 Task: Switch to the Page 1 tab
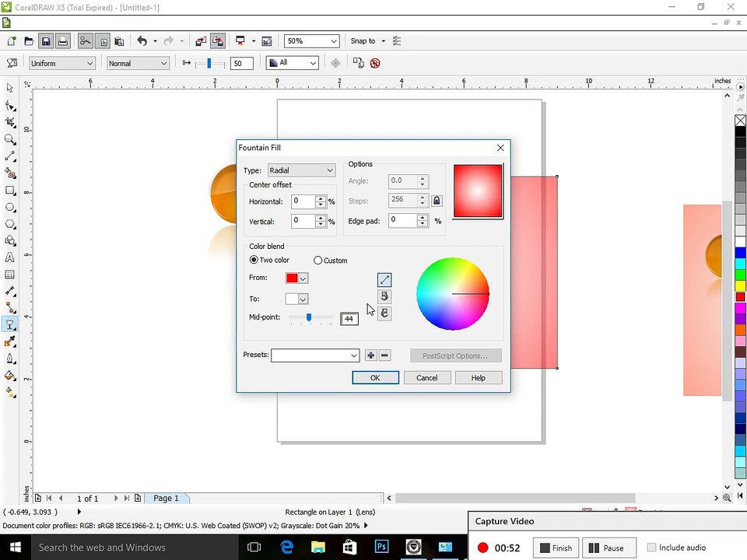[167, 498]
